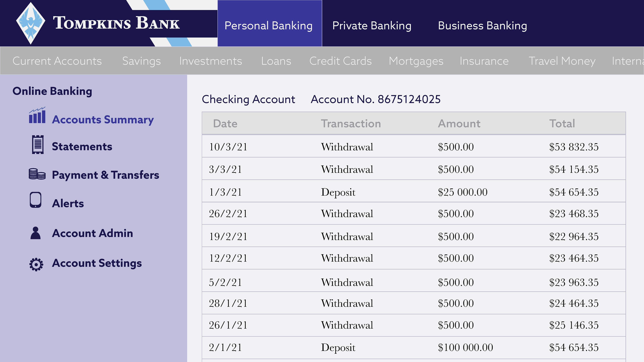Click the Payment & Transfers link

105,175
